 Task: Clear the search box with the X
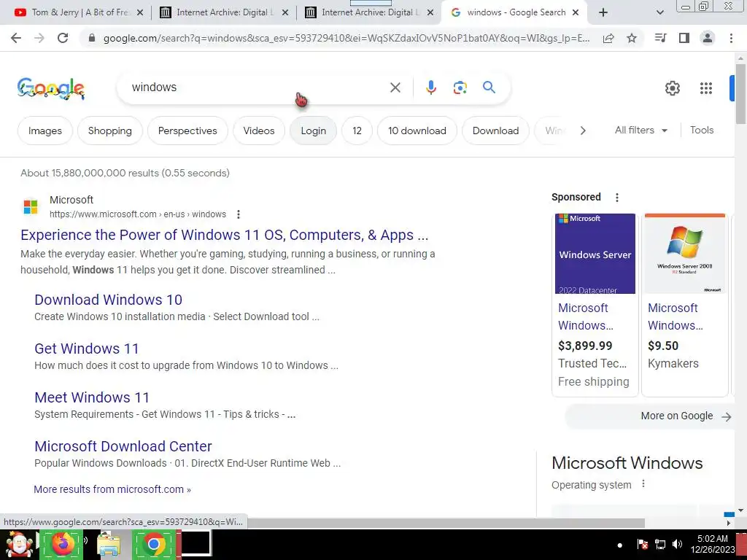click(x=395, y=87)
